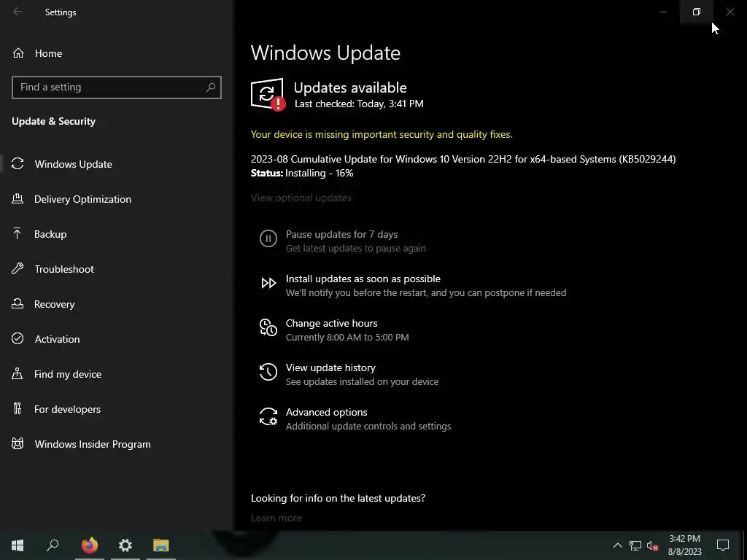Click the Windows Update sync icon in sidebar

[18, 164]
